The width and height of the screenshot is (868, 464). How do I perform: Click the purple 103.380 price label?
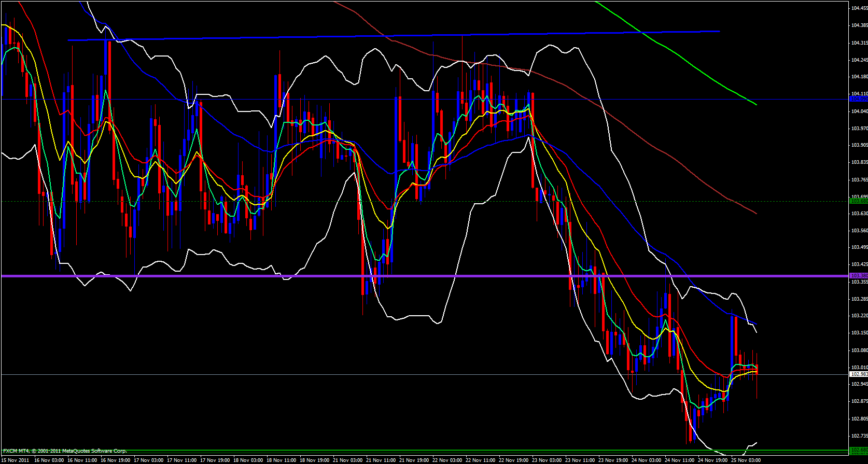coord(858,276)
